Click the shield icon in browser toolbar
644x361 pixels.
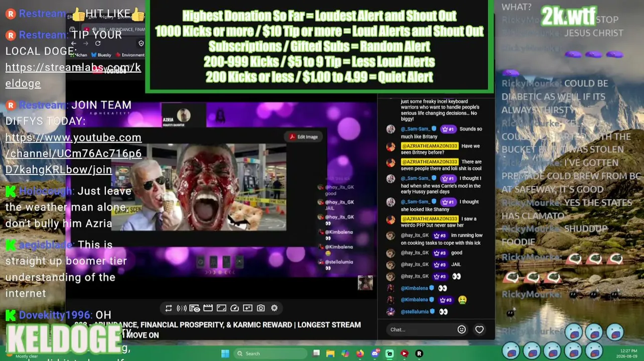pyautogui.click(x=141, y=44)
